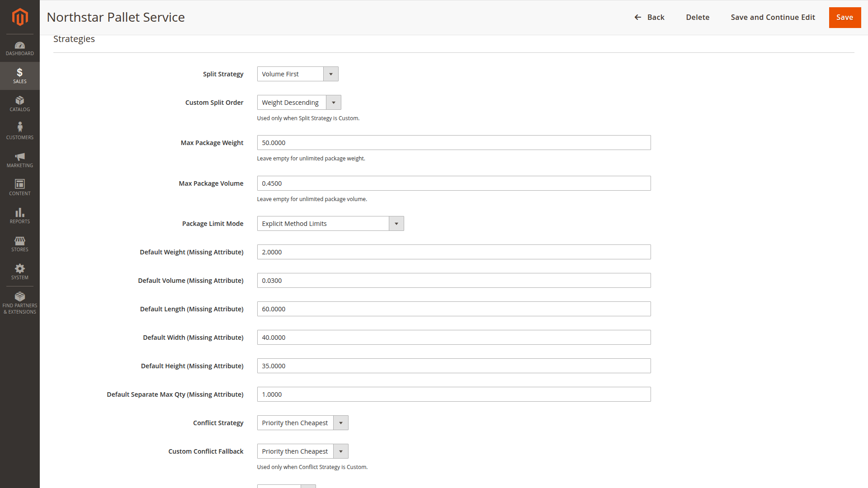
Task: Open the Content sidebar menu
Action: [20, 188]
